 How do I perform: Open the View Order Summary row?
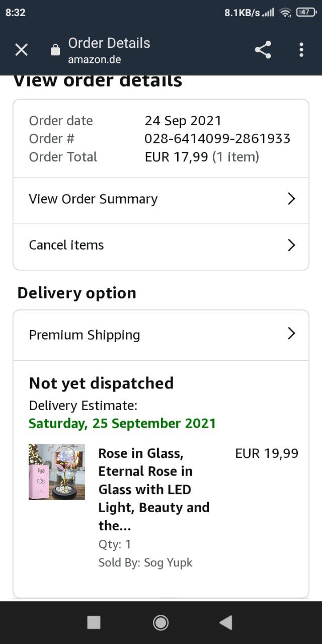pyautogui.click(x=94, y=199)
